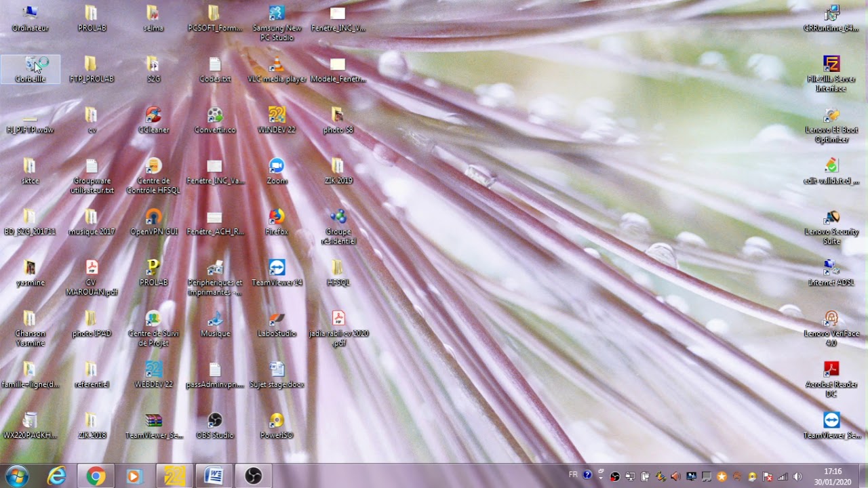Viewport: 868px width, 488px height.
Task: Click the PowerISO desktop shortcut
Action: click(x=277, y=425)
